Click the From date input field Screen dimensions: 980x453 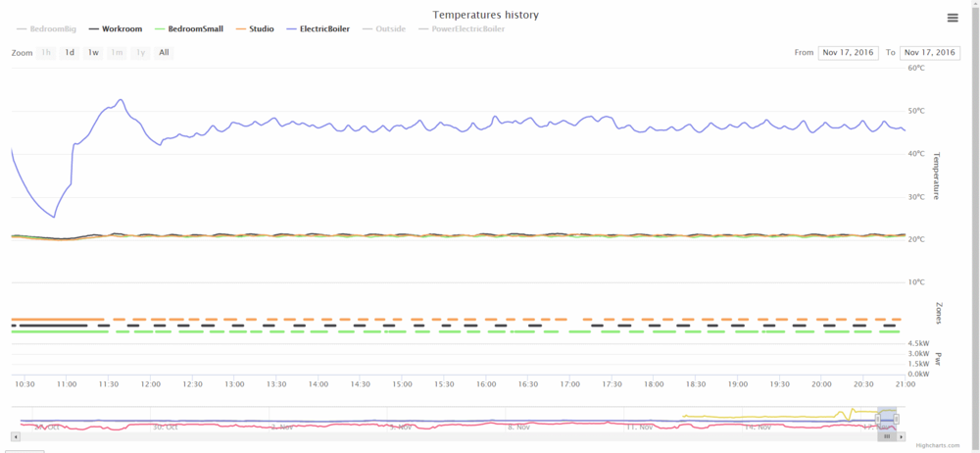(847, 52)
